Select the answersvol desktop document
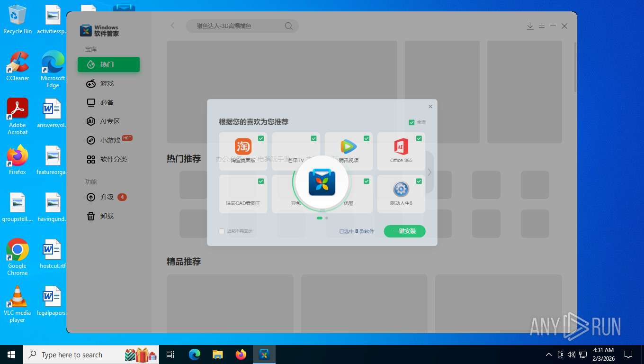644x364 pixels. [53, 113]
